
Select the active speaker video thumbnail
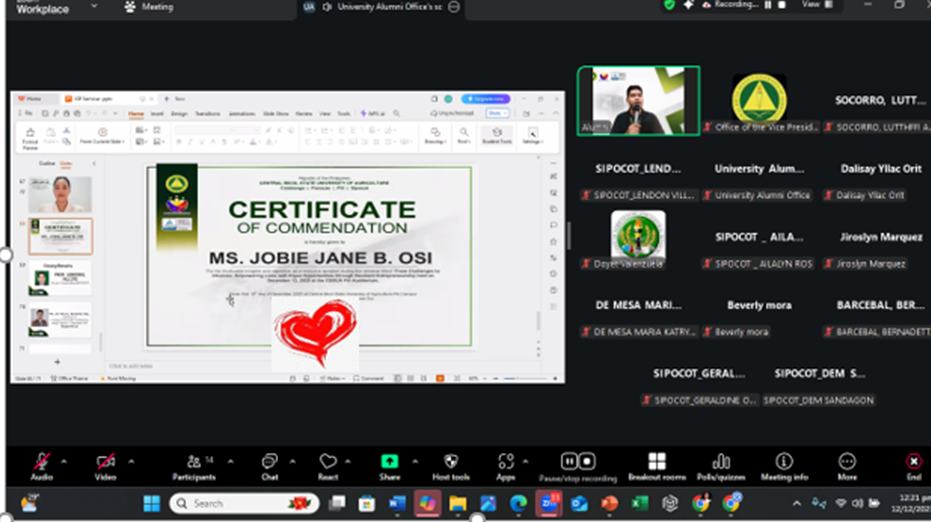coord(638,100)
